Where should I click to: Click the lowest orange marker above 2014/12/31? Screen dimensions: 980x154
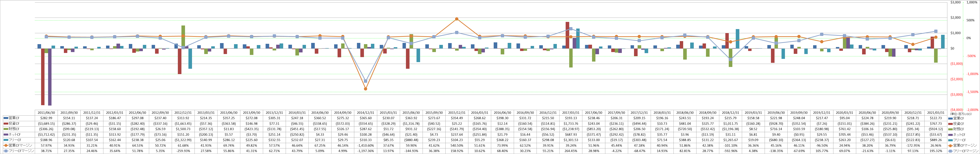click(x=366, y=89)
